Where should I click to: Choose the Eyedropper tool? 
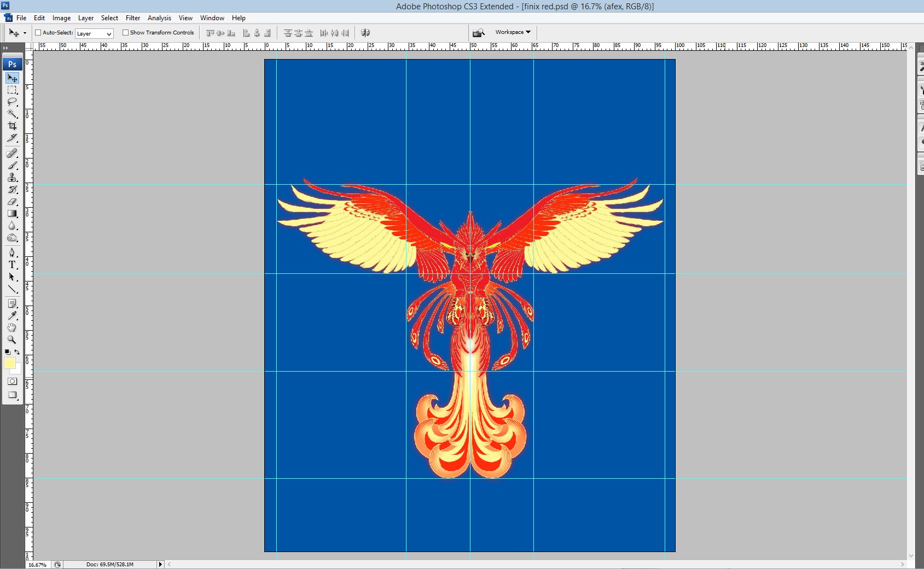[x=12, y=315]
